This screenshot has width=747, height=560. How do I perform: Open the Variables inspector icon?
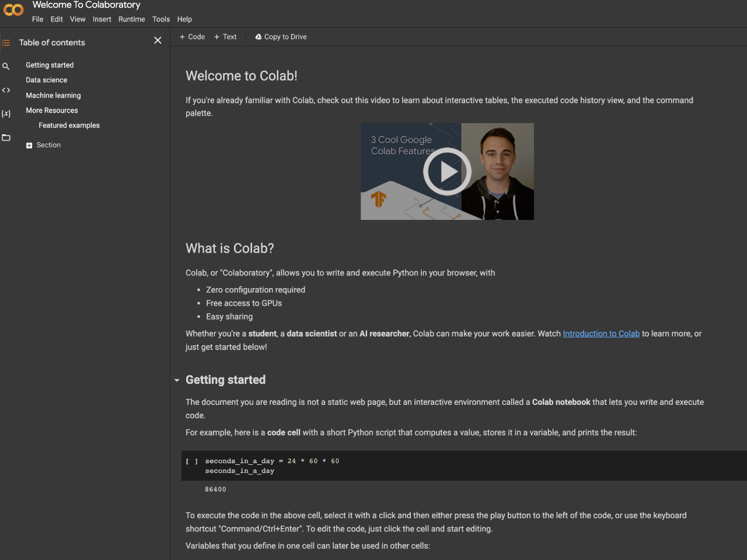6,114
